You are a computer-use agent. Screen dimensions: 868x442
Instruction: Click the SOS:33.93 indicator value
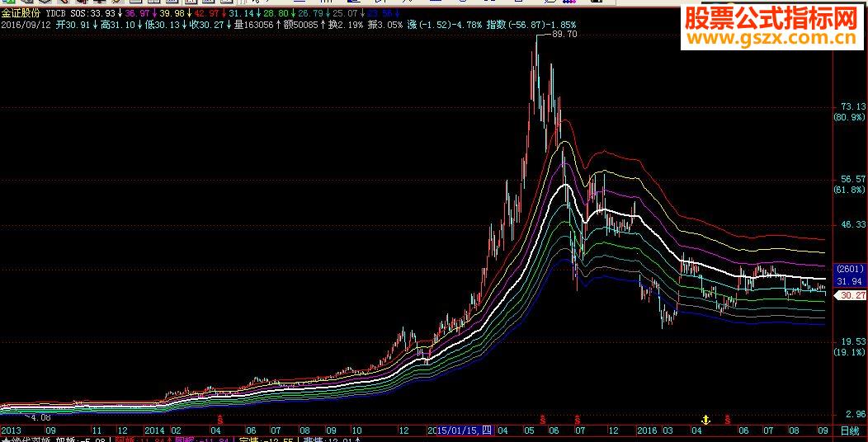93,12
